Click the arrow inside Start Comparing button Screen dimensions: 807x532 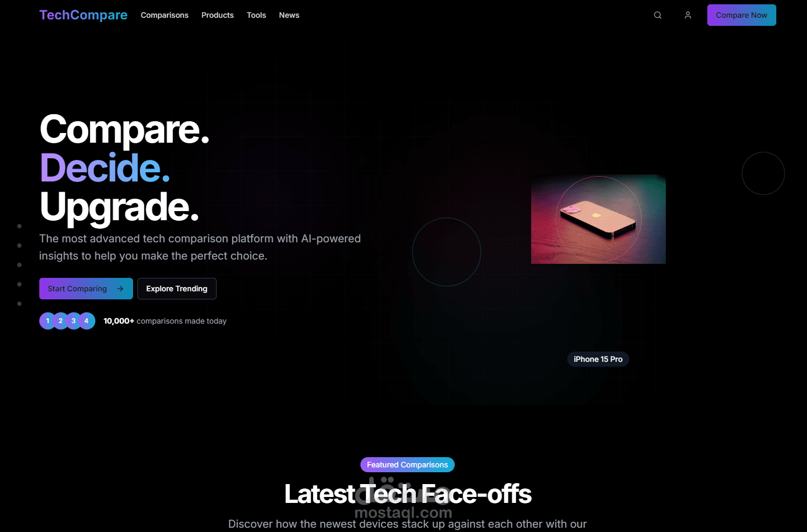[120, 289]
